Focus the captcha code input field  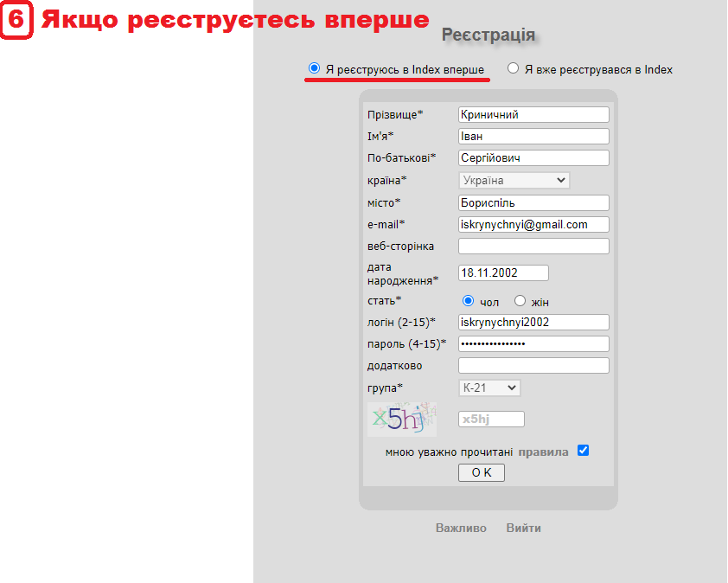(x=491, y=419)
